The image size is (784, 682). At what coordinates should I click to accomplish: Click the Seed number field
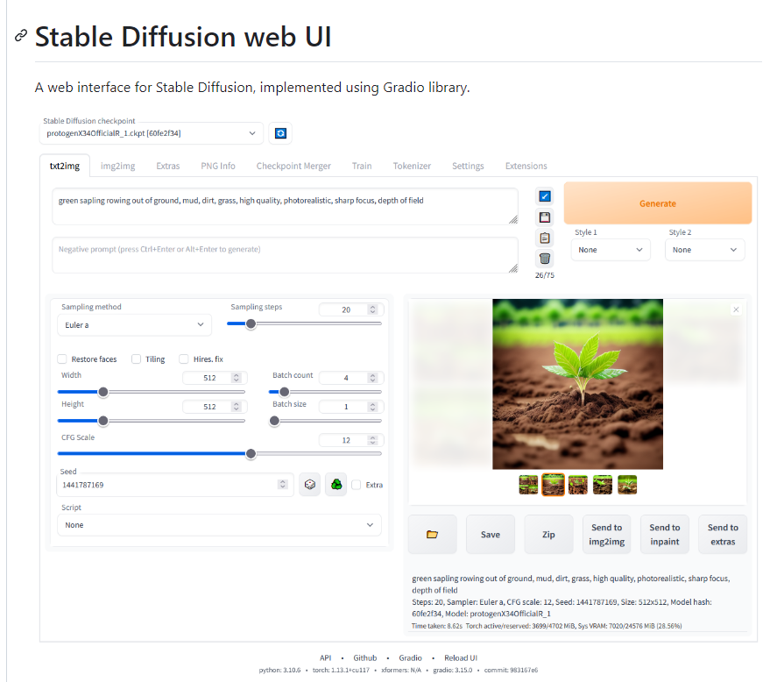(x=174, y=485)
